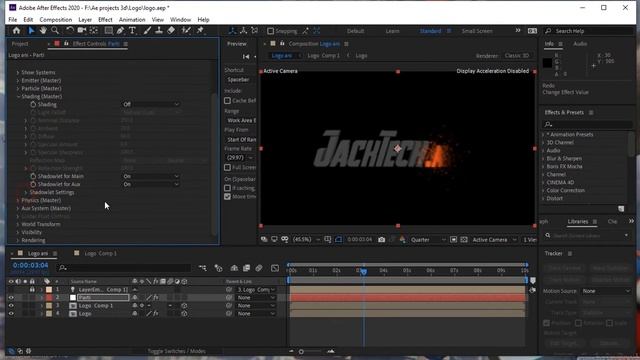Select the Zoom magnifier tool

[55, 31]
